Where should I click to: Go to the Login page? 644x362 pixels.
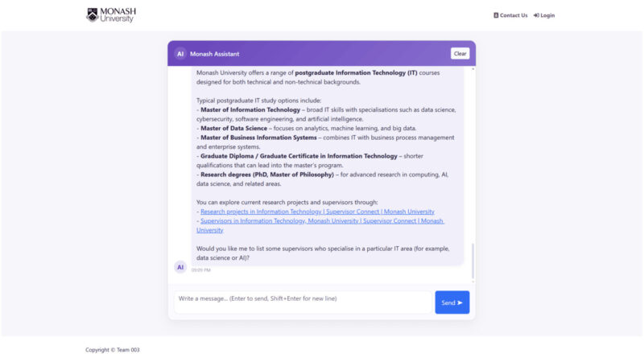547,15
